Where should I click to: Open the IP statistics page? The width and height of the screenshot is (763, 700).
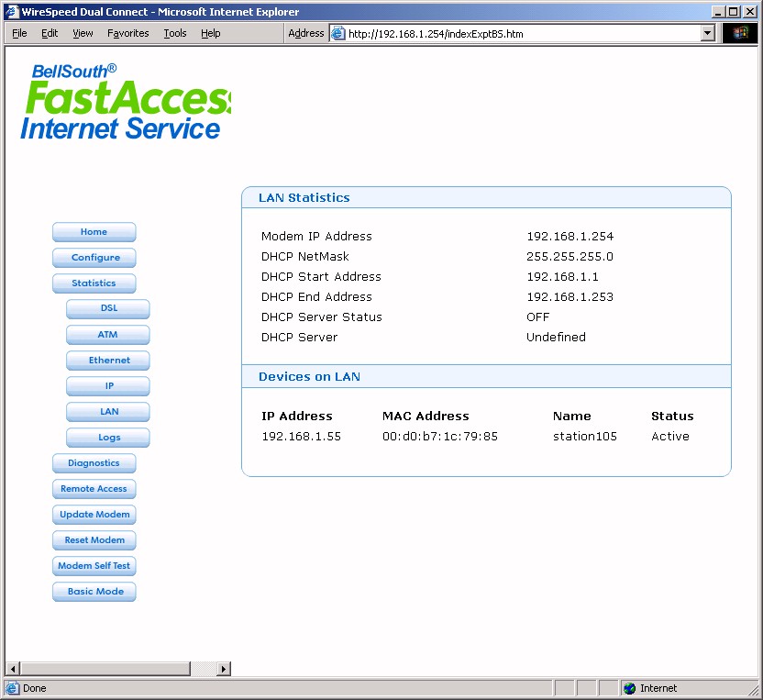[x=108, y=386]
